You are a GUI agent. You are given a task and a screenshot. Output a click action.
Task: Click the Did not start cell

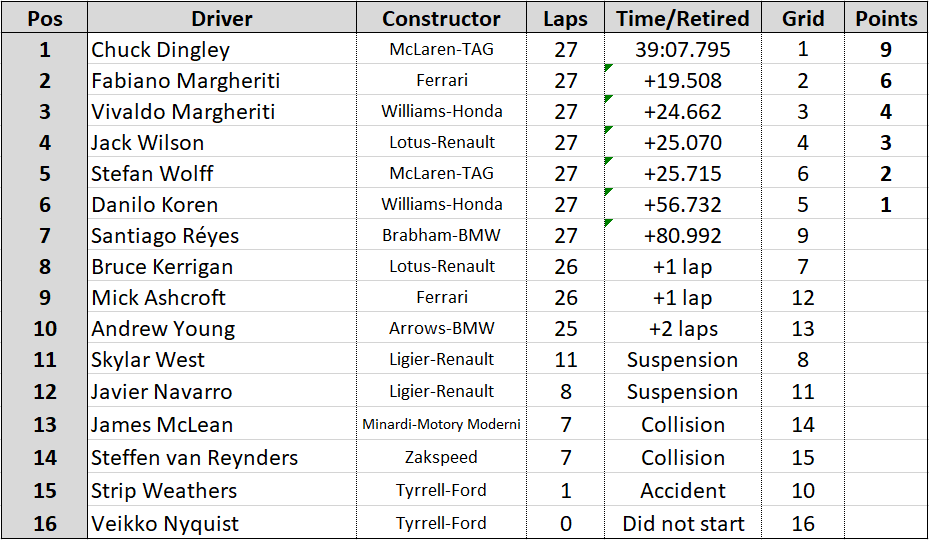pos(682,524)
